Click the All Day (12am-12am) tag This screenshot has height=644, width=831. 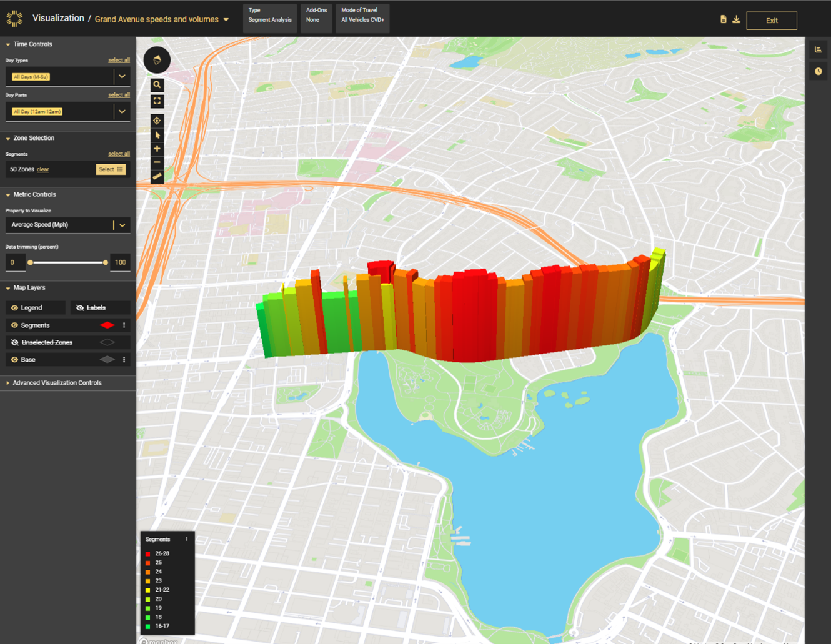(37, 112)
